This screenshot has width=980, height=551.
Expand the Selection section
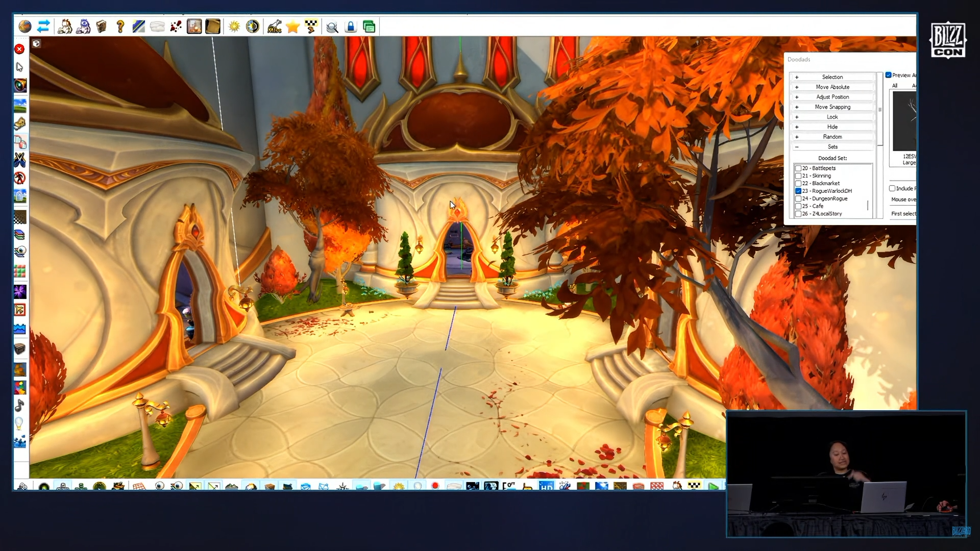(832, 77)
